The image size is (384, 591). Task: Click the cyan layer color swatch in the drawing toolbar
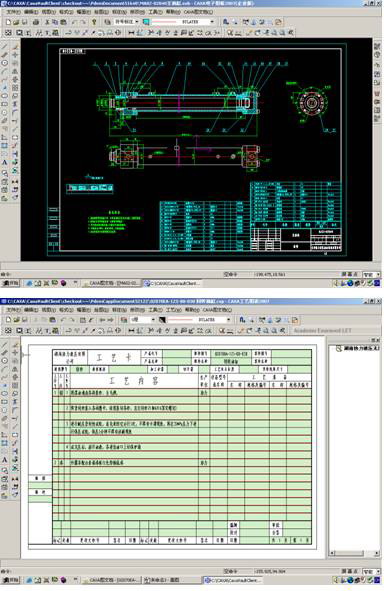point(146,22)
